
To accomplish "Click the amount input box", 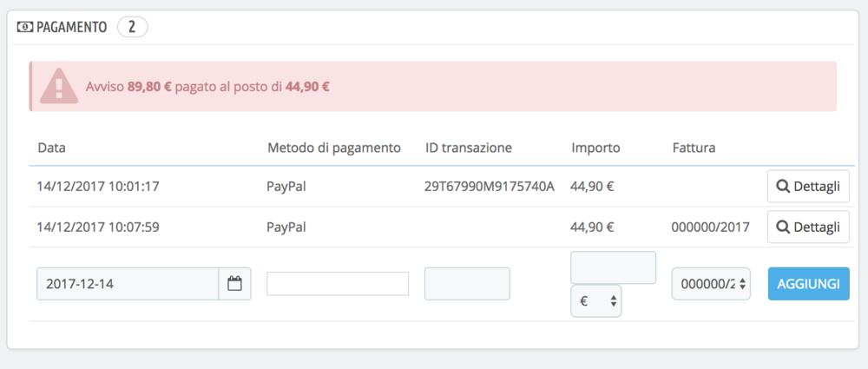I will (613, 267).
